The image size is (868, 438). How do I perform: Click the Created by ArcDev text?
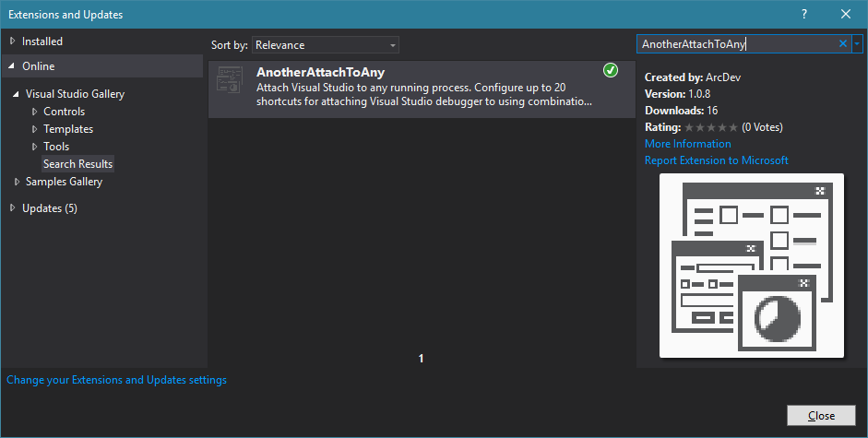click(x=693, y=77)
